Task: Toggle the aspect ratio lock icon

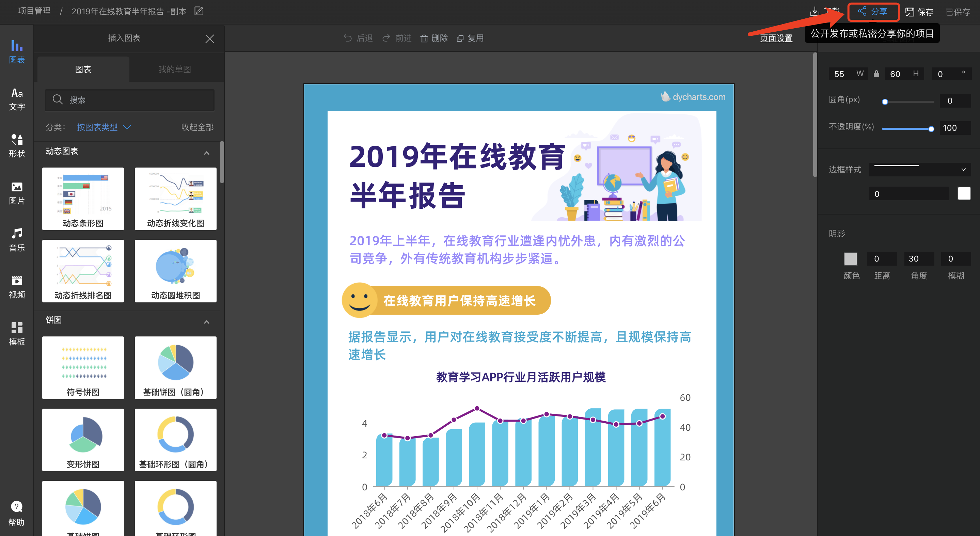Action: [876, 74]
